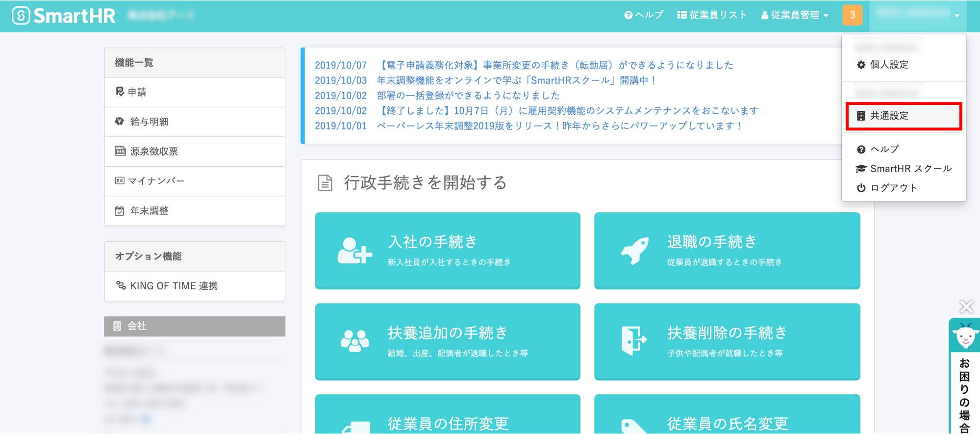This screenshot has height=434, width=980.
Task: Open the ペーパーレス年末調整2019版 announcement link
Action: click(559, 126)
